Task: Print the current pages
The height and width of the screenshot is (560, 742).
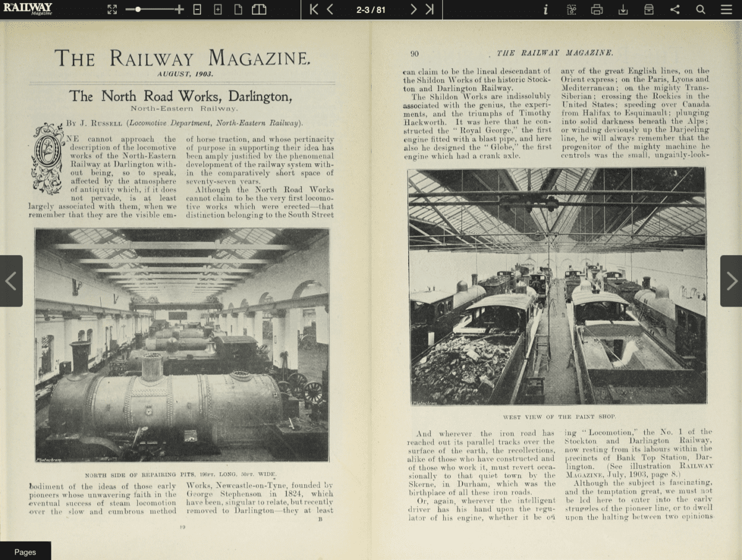Action: 597,9
